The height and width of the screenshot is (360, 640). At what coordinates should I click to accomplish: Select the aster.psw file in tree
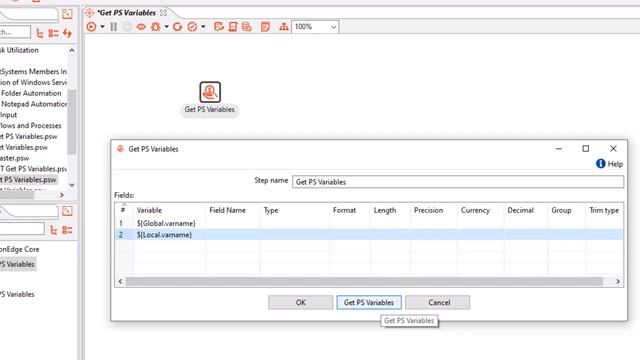pyautogui.click(x=15, y=158)
